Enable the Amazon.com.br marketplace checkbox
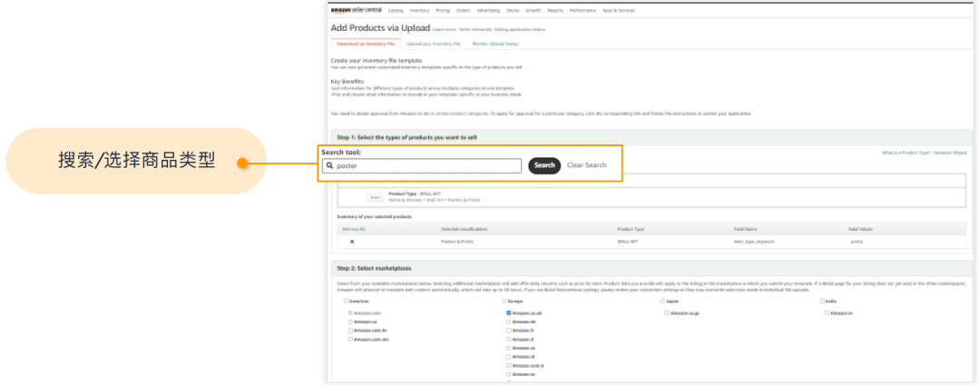980x386 pixels. point(350,330)
